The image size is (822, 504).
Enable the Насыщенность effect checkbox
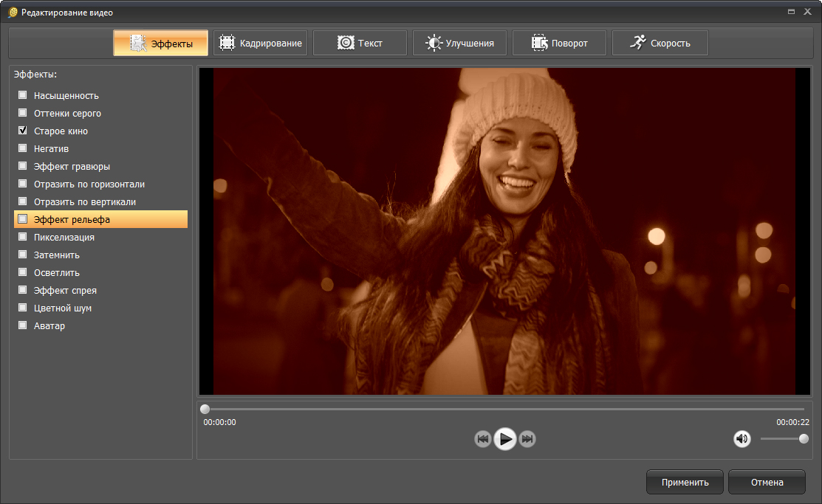point(23,95)
